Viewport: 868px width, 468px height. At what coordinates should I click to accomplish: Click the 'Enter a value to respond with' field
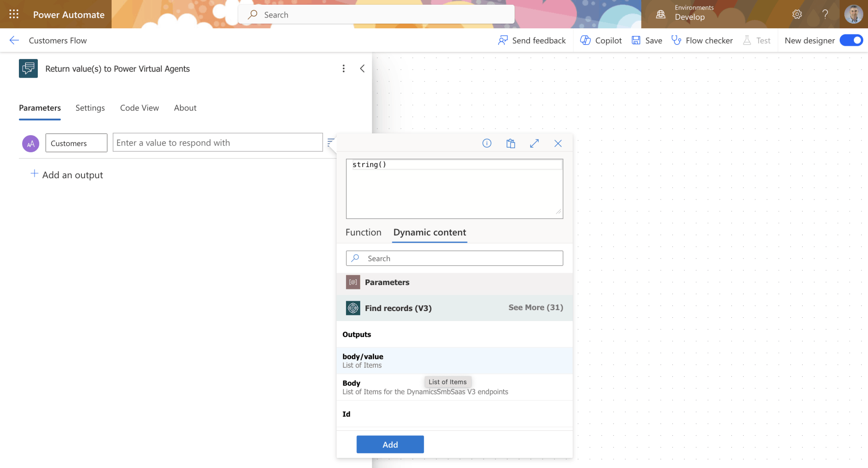pyautogui.click(x=217, y=142)
